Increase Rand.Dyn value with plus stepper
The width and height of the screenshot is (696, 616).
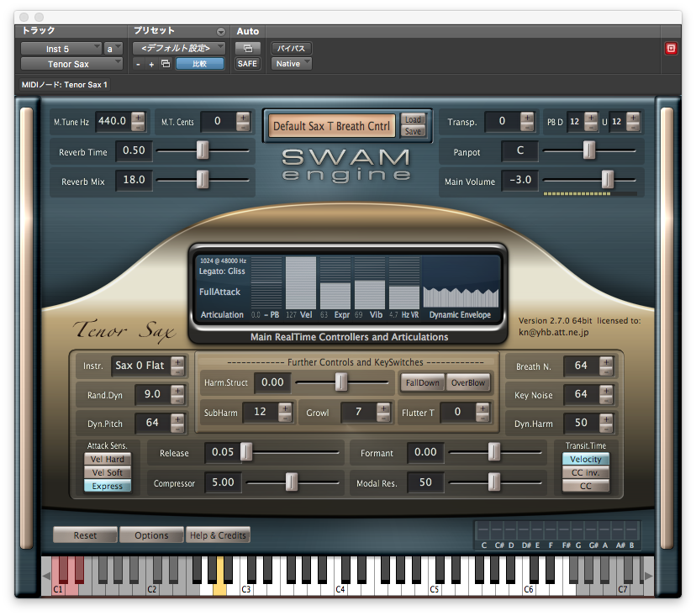(x=177, y=390)
